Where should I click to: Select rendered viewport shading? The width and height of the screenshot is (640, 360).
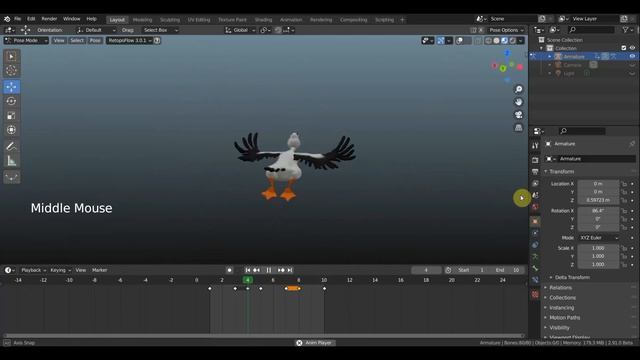point(513,40)
